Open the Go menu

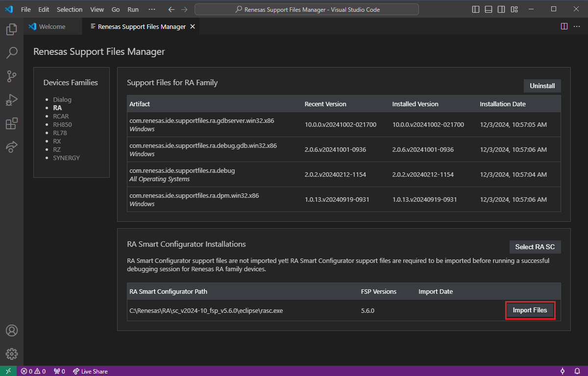[116, 9]
